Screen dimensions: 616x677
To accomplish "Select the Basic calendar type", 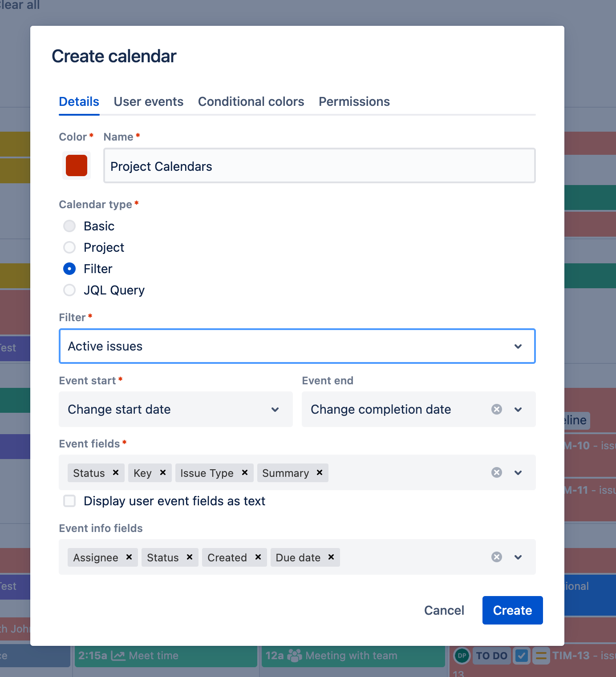I will click(69, 226).
